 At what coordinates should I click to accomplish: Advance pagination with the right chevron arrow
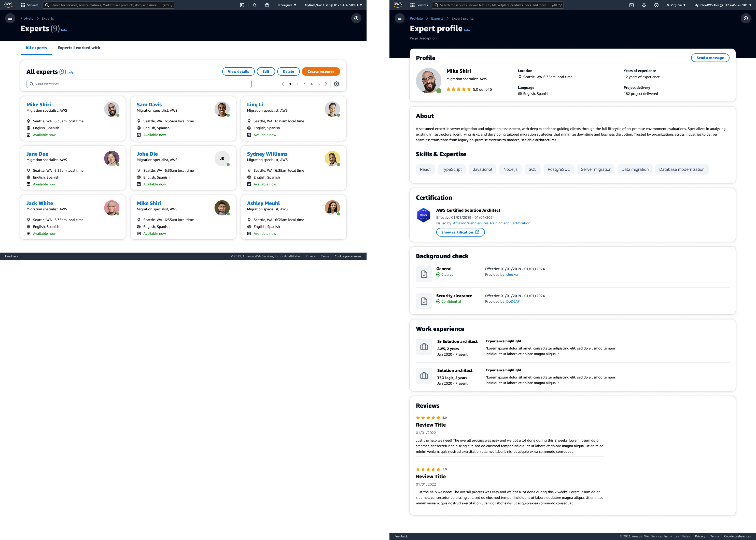326,84
